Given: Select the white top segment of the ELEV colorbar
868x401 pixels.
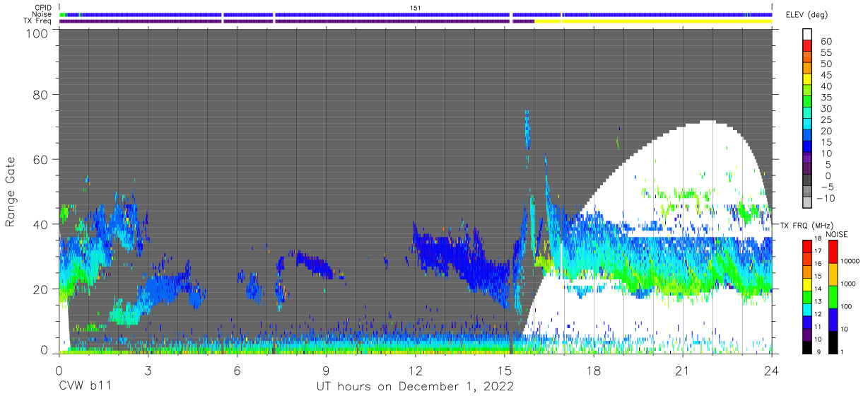Looking at the screenshot, I should (x=807, y=34).
